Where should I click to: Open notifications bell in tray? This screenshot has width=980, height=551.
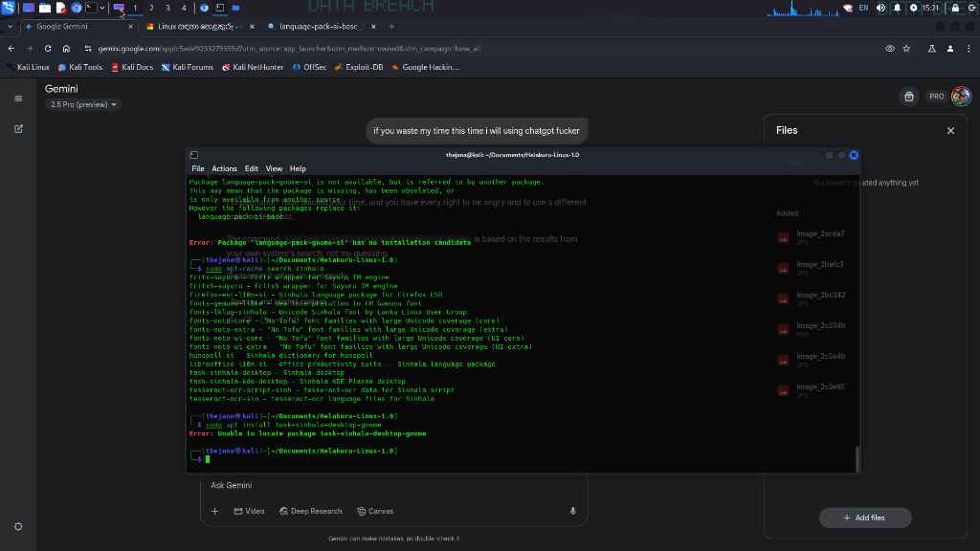pos(897,8)
